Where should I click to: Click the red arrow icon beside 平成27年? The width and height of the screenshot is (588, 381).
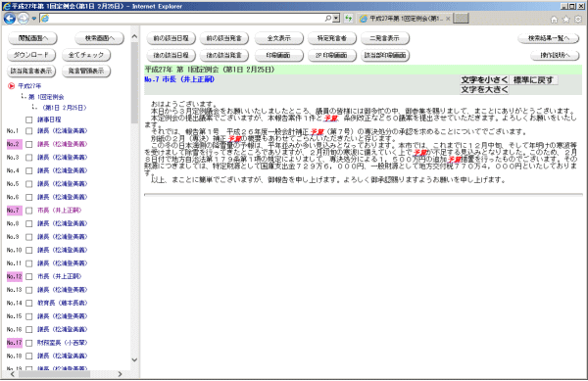11,86
